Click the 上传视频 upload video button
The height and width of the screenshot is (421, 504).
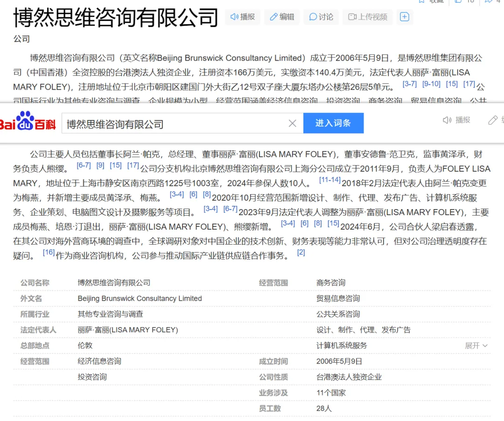(368, 17)
